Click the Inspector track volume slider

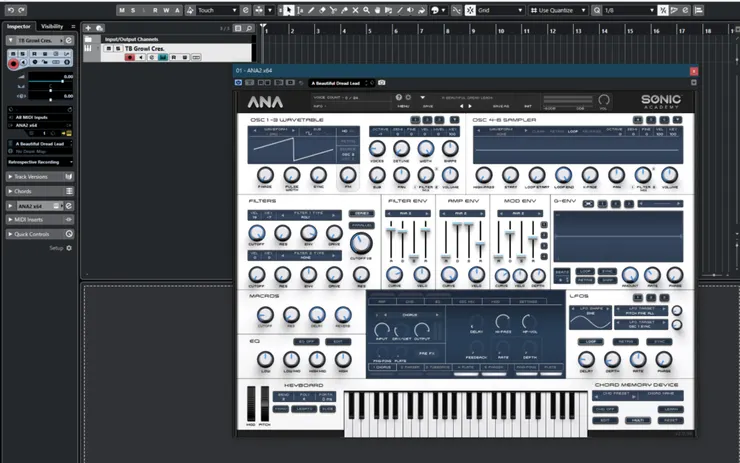point(52,77)
